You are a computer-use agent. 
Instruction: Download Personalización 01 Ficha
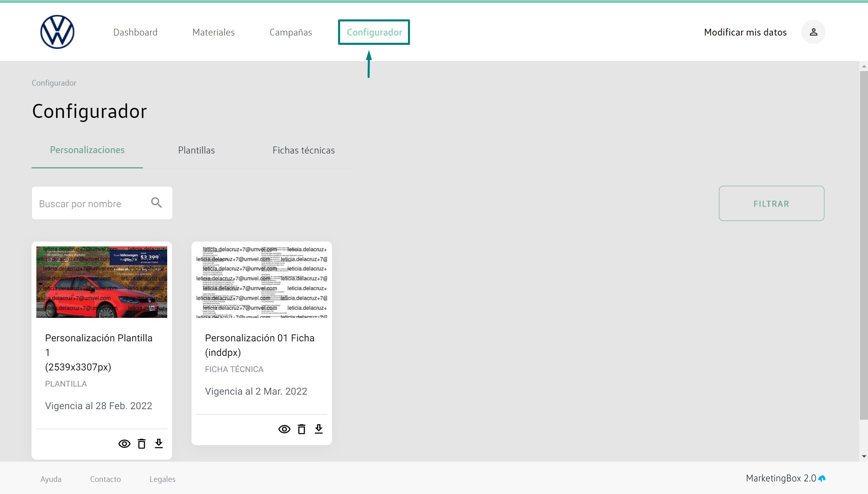click(x=319, y=429)
